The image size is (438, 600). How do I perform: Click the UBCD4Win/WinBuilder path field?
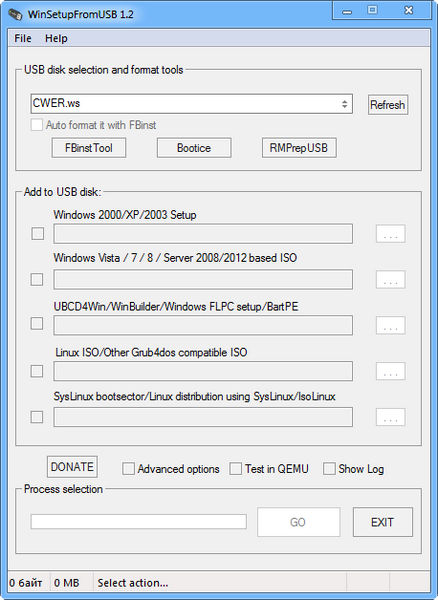click(203, 325)
